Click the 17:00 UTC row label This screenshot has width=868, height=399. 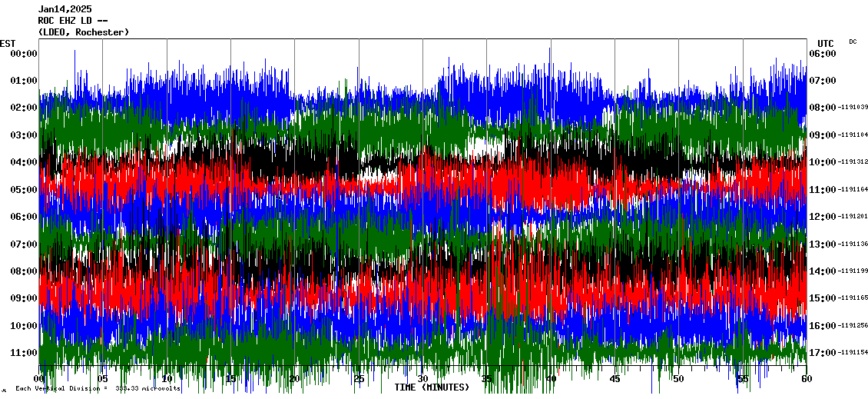(821, 353)
